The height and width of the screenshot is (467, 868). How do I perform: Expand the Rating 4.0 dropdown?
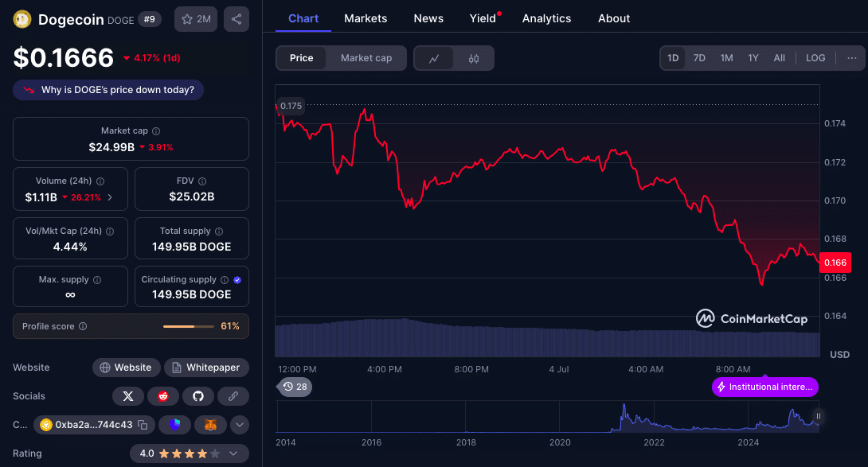[190, 453]
